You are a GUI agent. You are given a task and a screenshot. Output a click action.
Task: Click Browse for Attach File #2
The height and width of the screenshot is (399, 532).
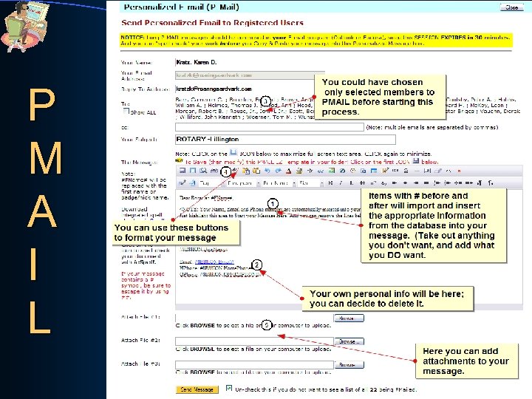coord(349,341)
